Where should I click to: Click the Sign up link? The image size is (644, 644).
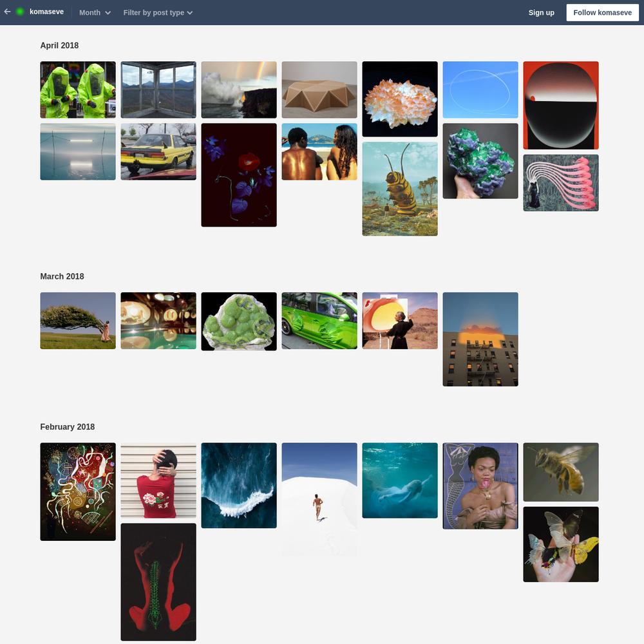click(542, 13)
